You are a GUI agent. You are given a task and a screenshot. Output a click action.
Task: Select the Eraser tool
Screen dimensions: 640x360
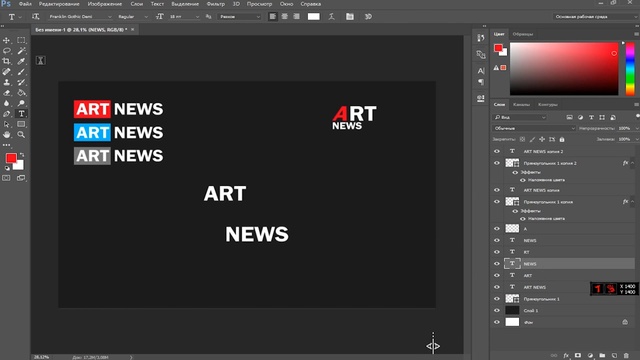tap(7, 93)
